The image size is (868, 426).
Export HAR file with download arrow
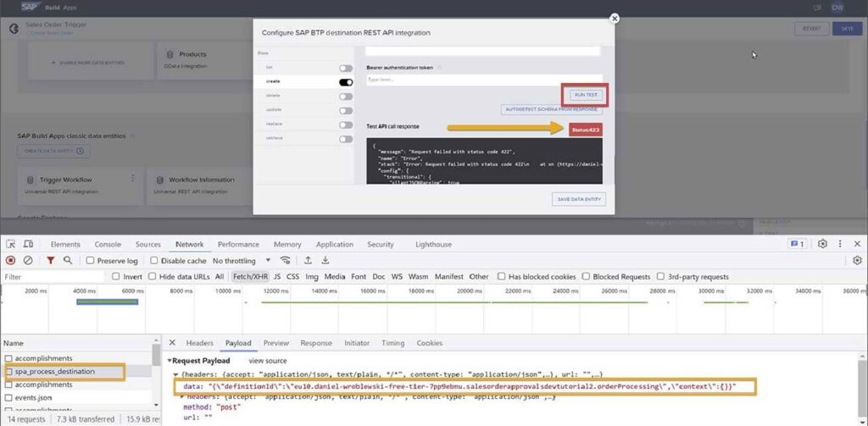pyautogui.click(x=325, y=260)
